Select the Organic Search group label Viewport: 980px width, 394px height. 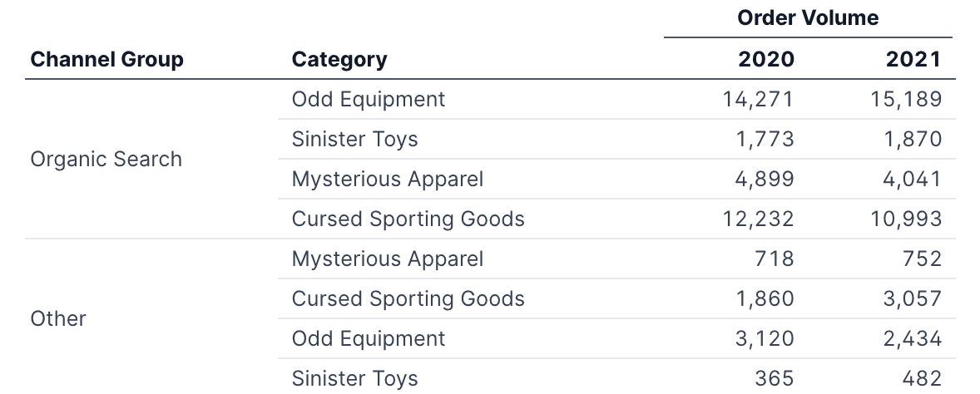106,159
